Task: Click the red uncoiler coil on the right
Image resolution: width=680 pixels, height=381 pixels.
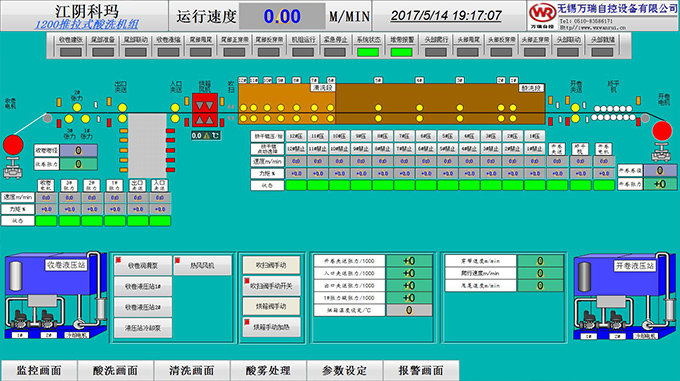Action: [x=662, y=131]
